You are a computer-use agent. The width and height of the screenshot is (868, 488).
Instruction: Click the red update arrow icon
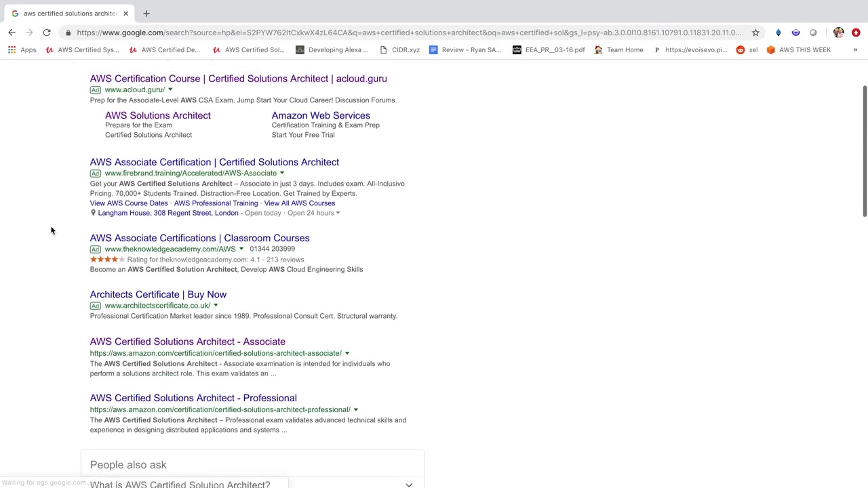click(856, 33)
